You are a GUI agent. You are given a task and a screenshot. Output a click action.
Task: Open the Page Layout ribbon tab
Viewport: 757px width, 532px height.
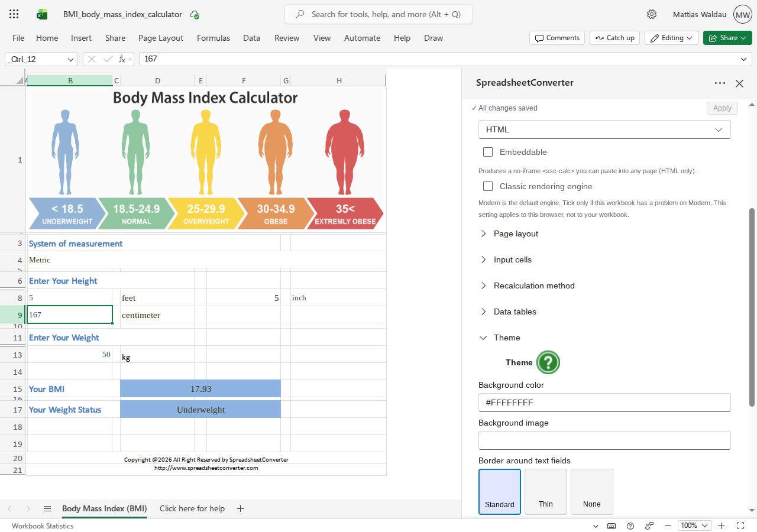tap(161, 38)
